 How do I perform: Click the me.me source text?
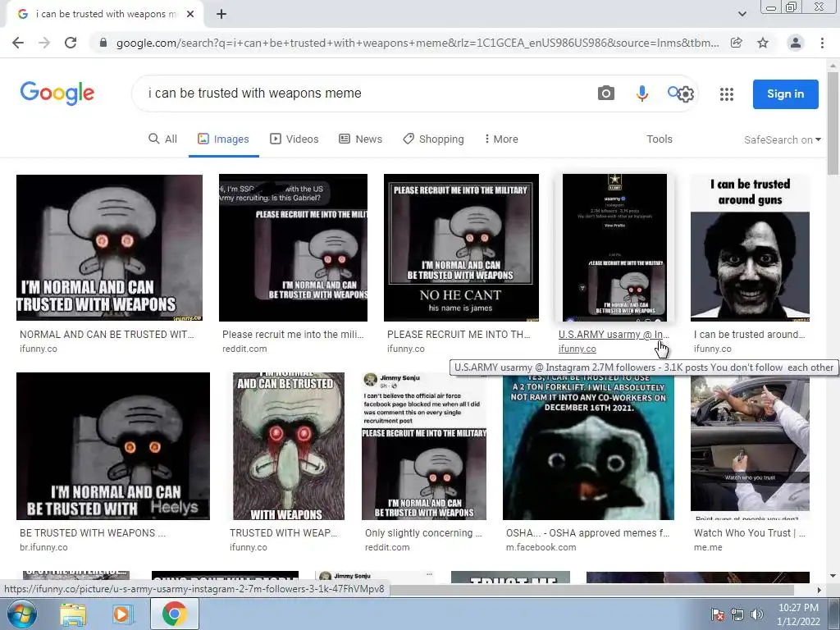tap(708, 547)
